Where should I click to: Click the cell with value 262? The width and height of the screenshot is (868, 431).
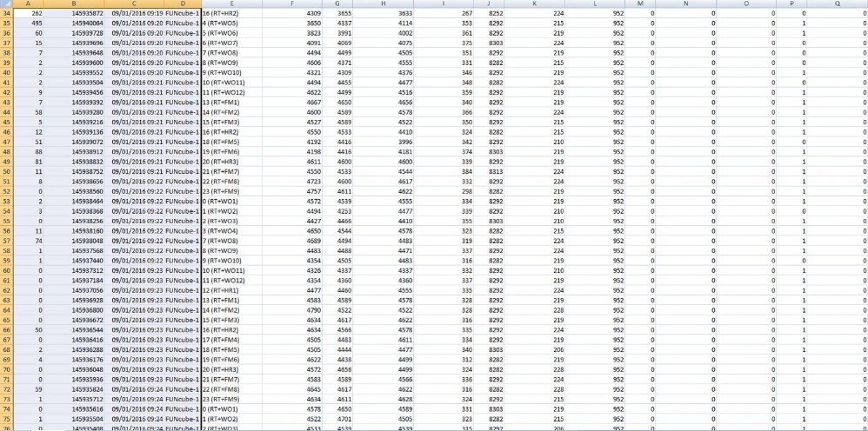(28, 13)
